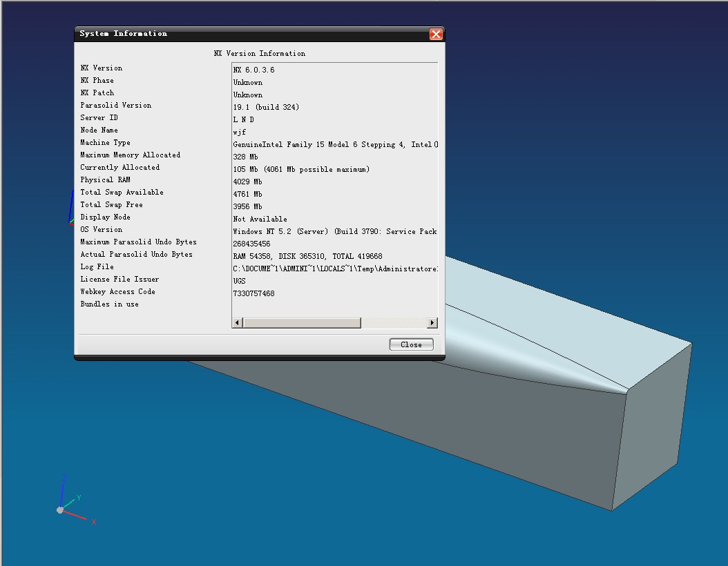Click the 'L N D' server ID value
The image size is (728, 566).
243,119
